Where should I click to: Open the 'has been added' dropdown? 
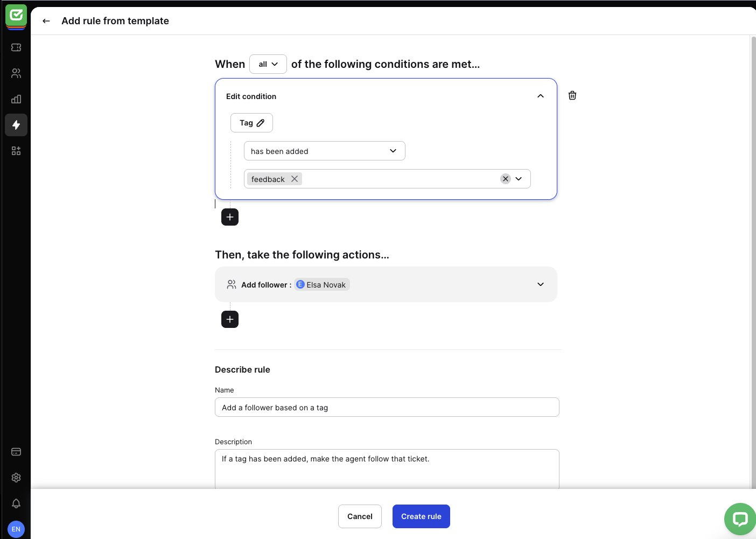[x=325, y=151]
